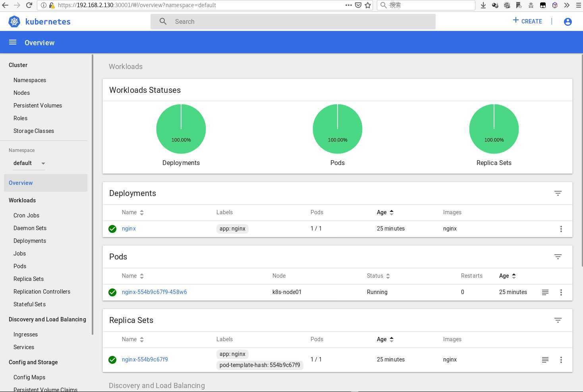Screen dimensions: 583x392
Task: Open Persistent Volumes in sidebar
Action: click(x=38, y=106)
